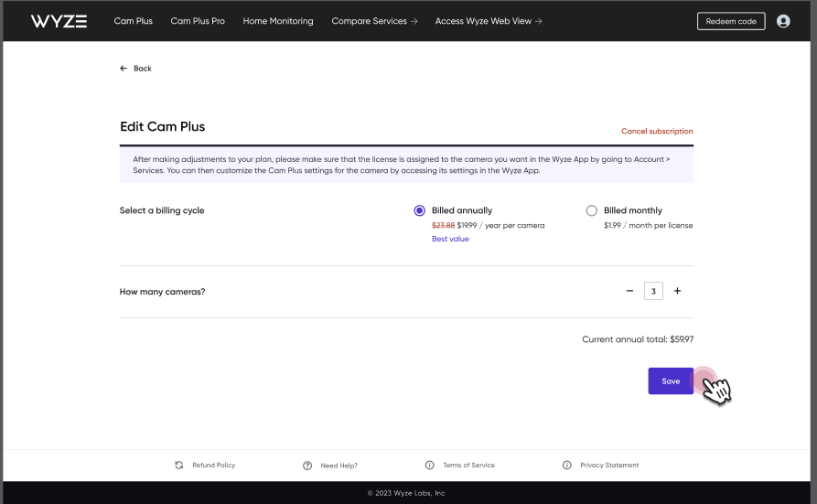Open Compare Services menu link
This screenshot has width=817, height=504.
(x=374, y=21)
